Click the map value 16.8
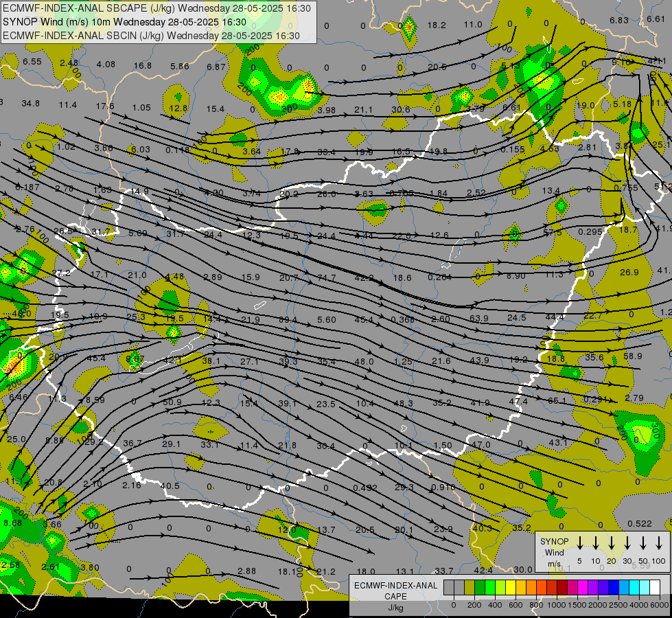The image size is (672, 618). (x=143, y=66)
